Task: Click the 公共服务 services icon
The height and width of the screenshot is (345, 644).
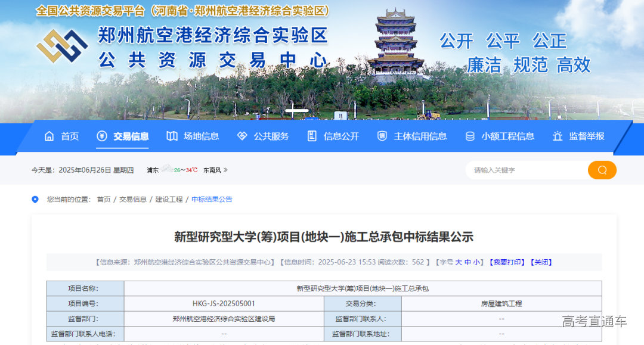Action: click(x=240, y=136)
